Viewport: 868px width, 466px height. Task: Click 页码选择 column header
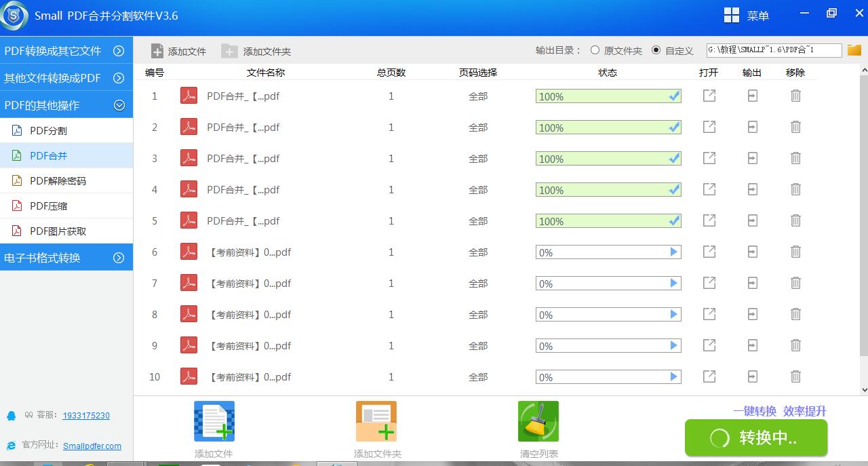click(x=478, y=73)
